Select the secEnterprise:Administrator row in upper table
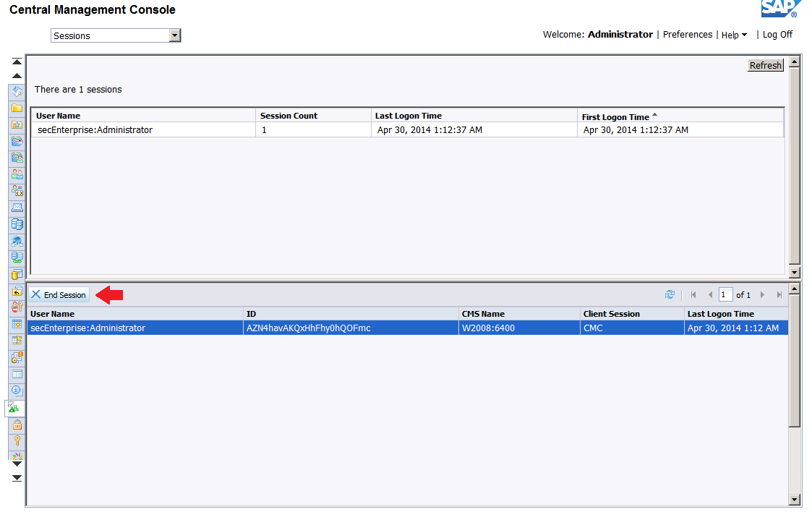Screen dimensions: 812x512 pyautogui.click(x=95, y=130)
